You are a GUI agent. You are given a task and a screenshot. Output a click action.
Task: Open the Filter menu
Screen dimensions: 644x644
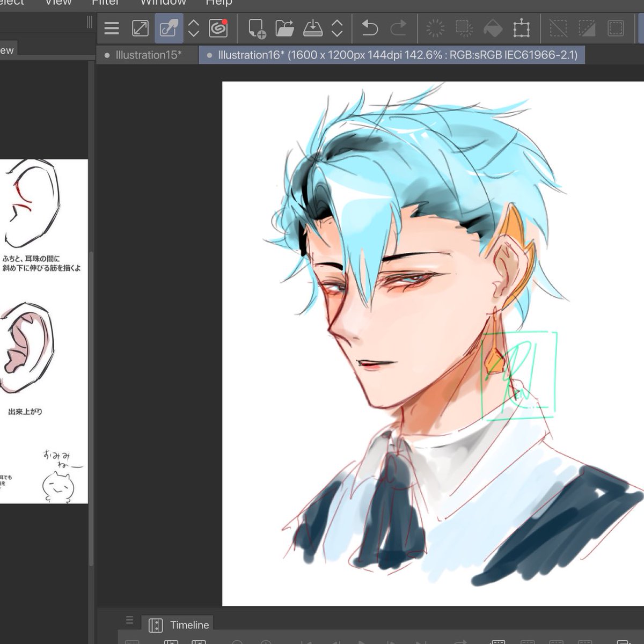[x=105, y=3]
